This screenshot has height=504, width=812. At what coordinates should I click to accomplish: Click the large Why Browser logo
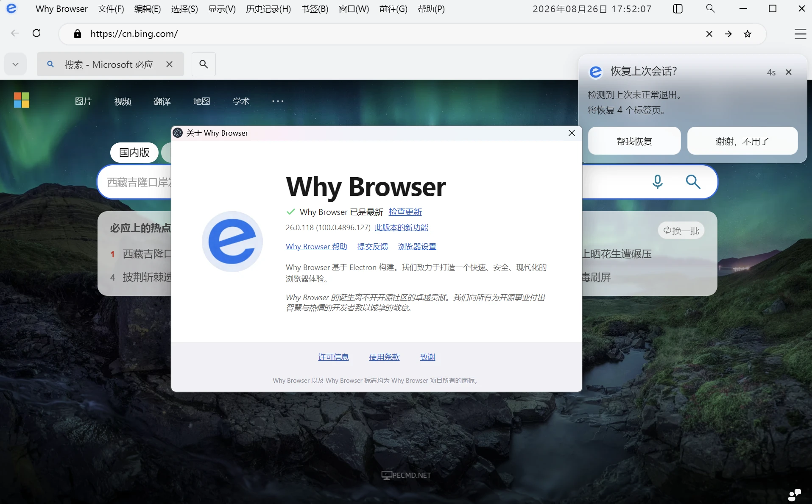(232, 242)
